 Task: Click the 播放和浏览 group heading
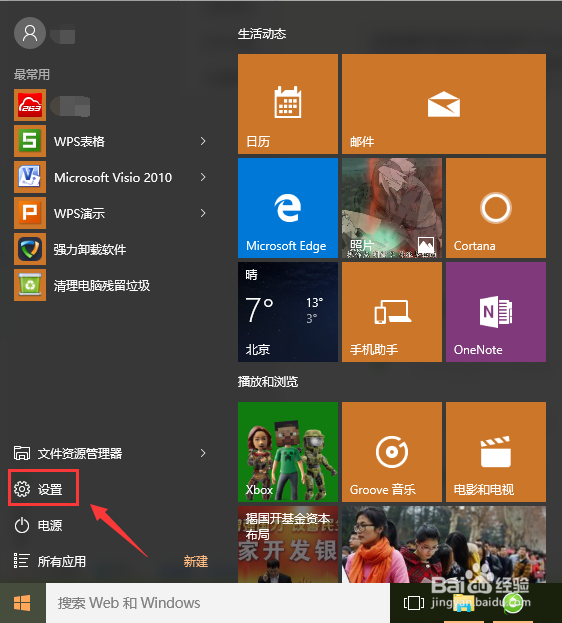[268, 382]
